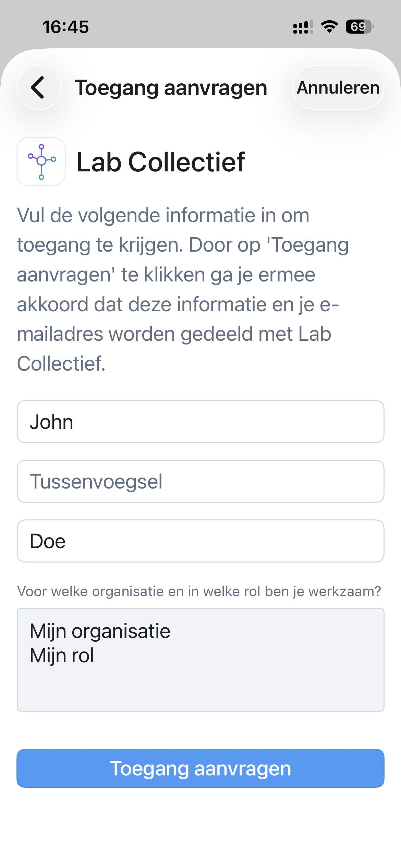The width and height of the screenshot is (401, 868).
Task: Place cursor on the 'Mijn rol' line
Action: (62, 655)
